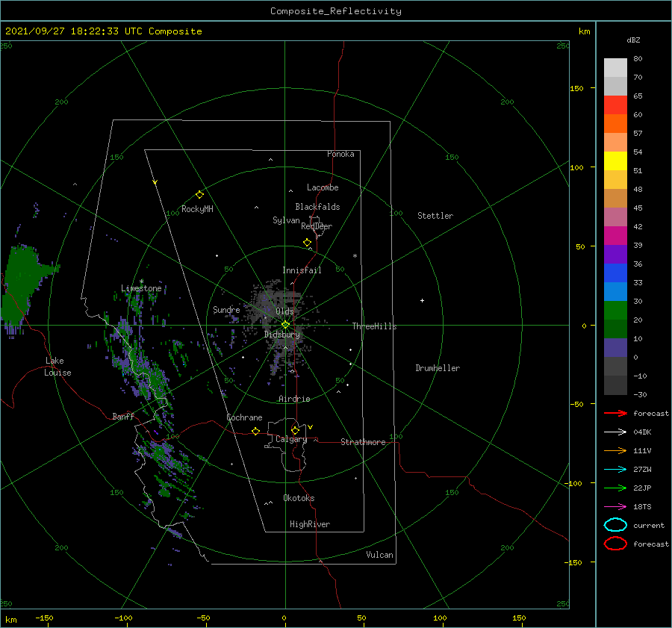Click the Cochrane city label
Screen dimensions: 672x628
tap(244, 417)
